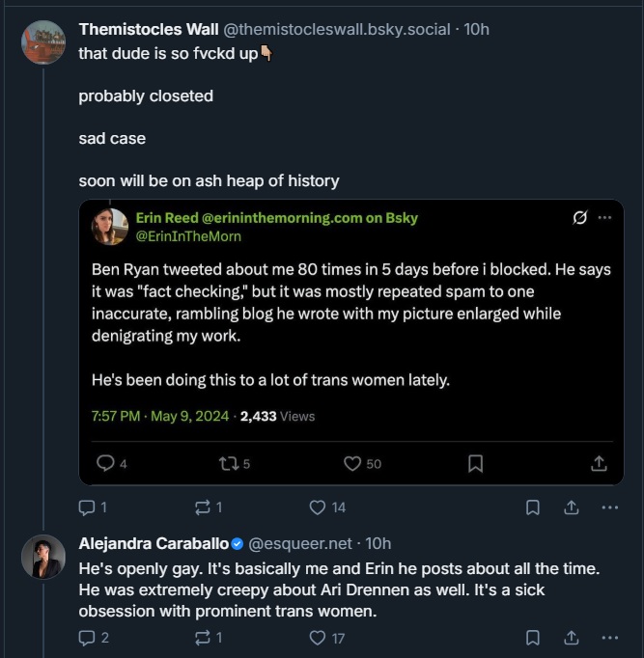This screenshot has height=658, width=644.
Task: Like Themistocles Wall's post
Action: (x=318, y=507)
